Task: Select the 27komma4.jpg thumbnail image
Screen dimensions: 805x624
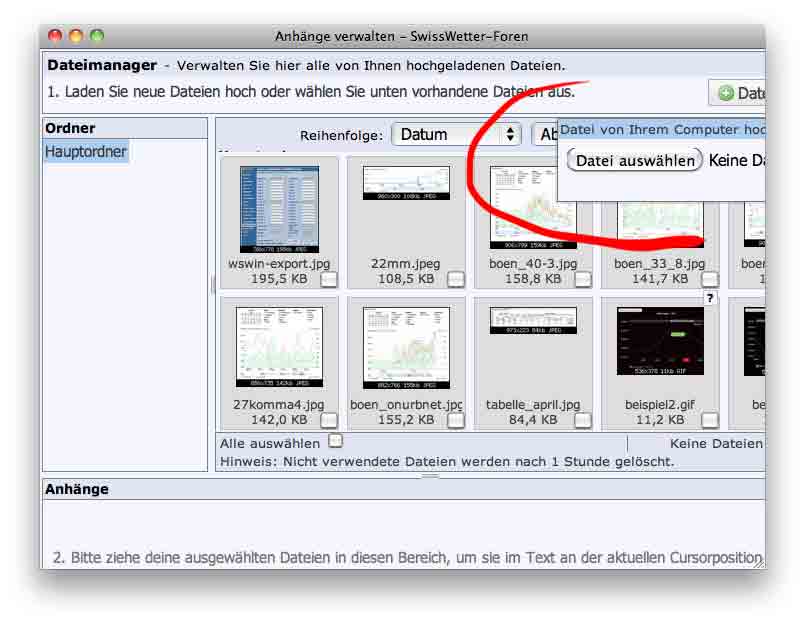Action: 279,347
